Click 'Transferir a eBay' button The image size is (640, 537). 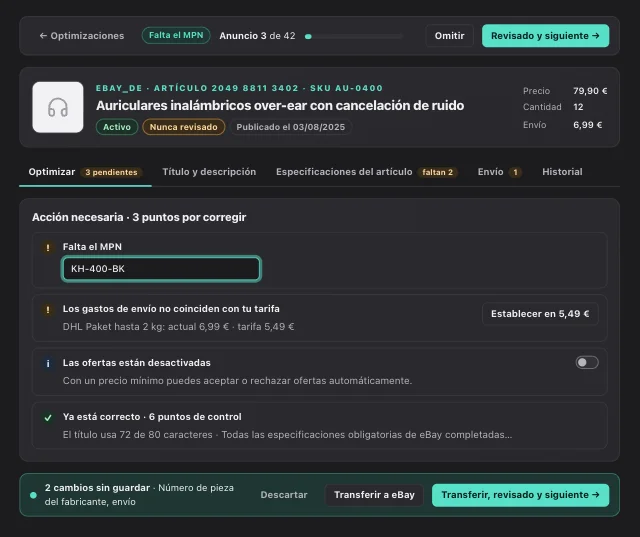[374, 495]
